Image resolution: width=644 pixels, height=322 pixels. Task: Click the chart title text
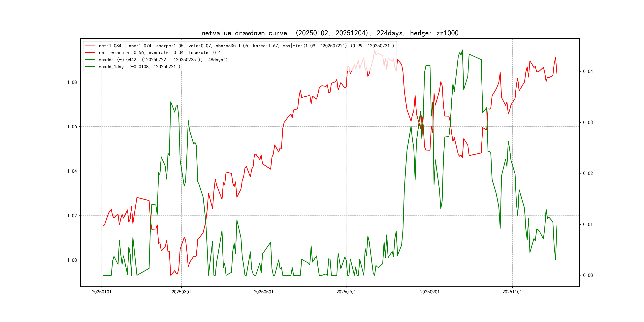[330, 33]
